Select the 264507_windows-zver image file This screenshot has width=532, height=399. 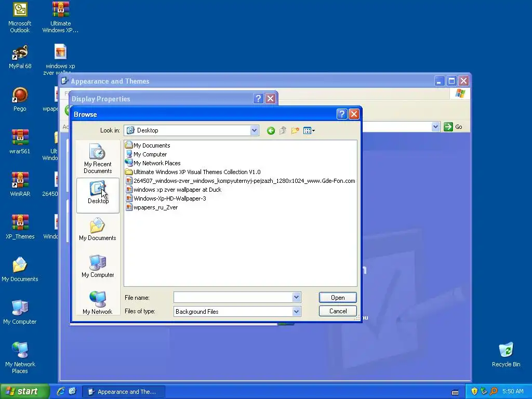pyautogui.click(x=240, y=181)
